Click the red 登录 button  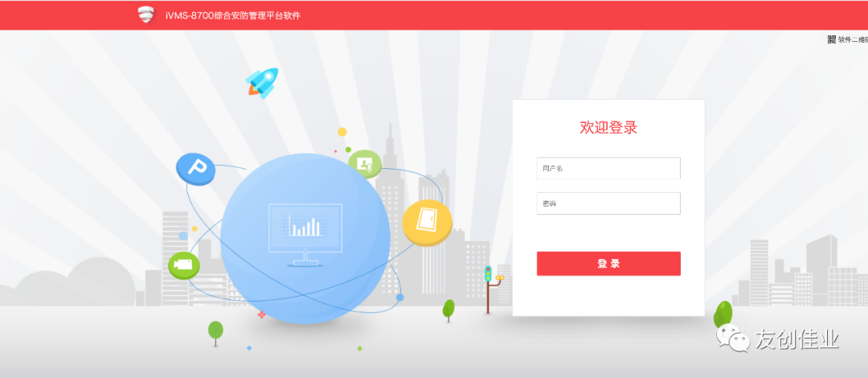point(608,264)
